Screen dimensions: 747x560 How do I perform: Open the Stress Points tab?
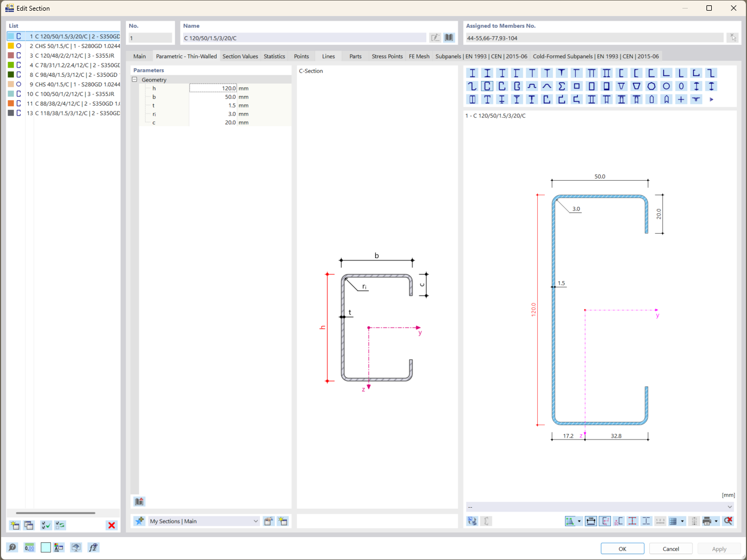click(x=387, y=56)
